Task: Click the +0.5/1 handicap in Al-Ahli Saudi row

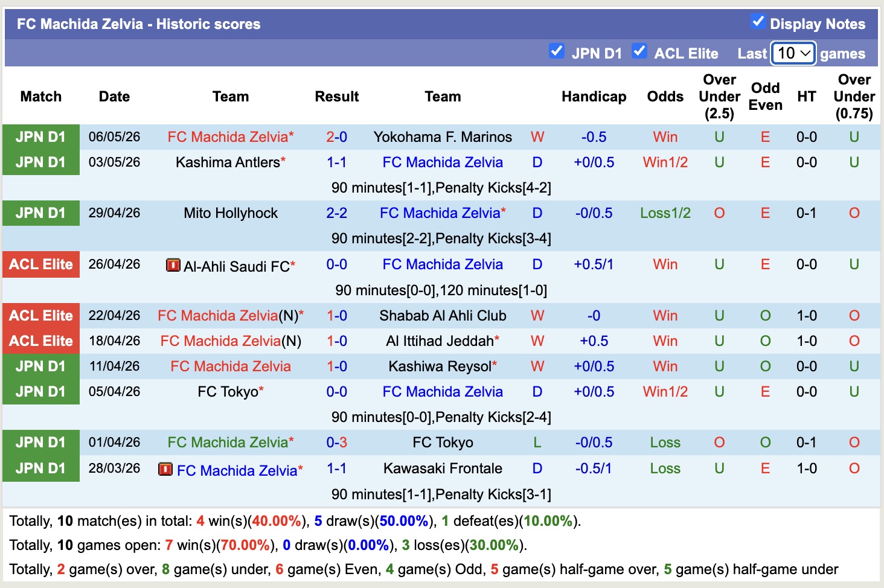Action: click(594, 264)
